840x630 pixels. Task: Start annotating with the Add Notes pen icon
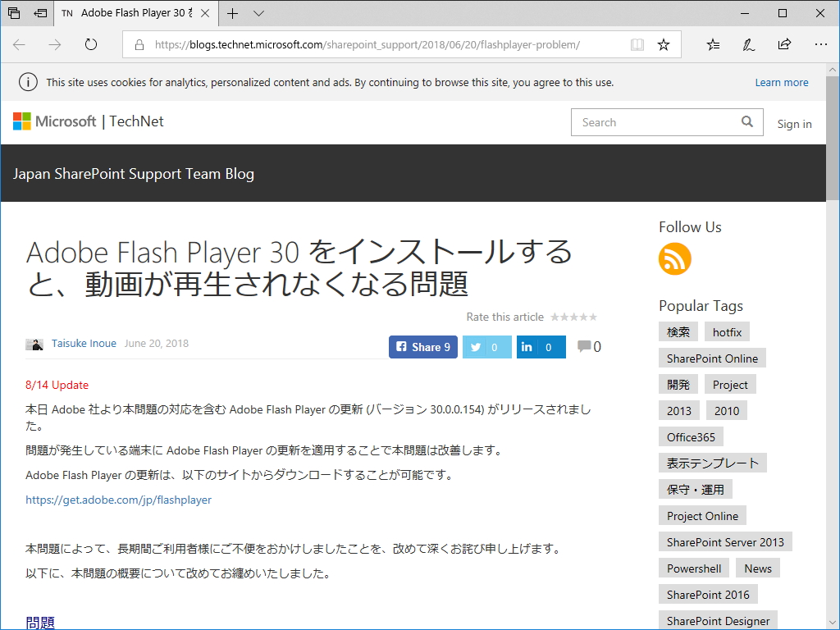[x=748, y=44]
